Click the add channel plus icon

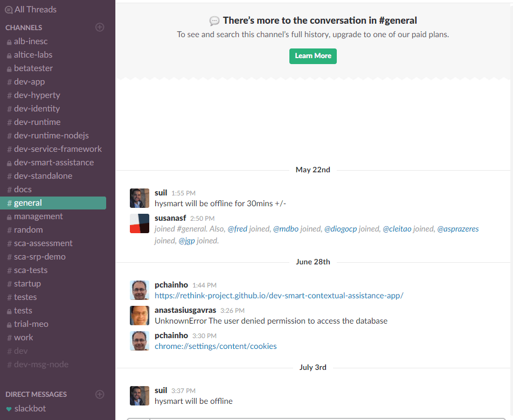[100, 27]
